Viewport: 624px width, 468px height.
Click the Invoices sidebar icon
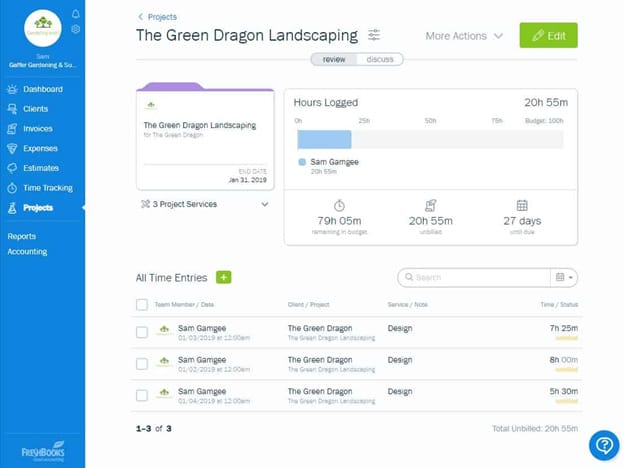coord(12,129)
